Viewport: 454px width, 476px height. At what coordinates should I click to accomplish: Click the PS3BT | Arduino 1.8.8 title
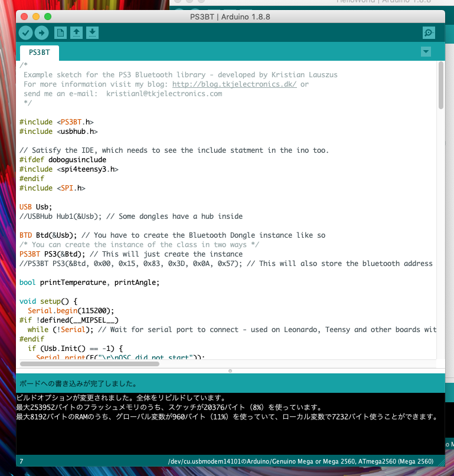[x=230, y=17]
